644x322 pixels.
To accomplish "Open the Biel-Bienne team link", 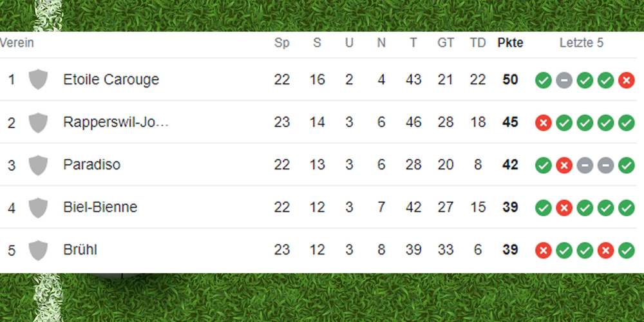I will click(x=100, y=207).
